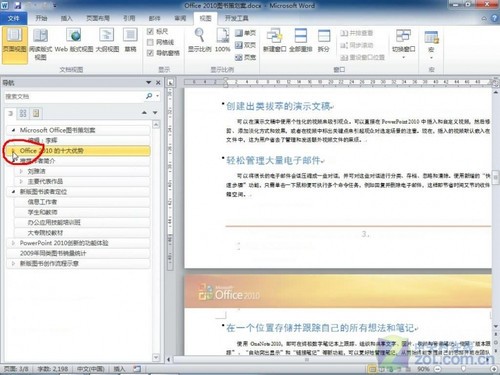Switch to the 插入 Insert tab
500x375 pixels.
click(66, 18)
